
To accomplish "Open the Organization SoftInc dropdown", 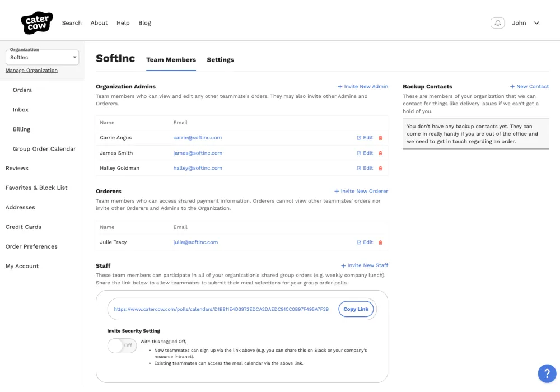I will coord(43,57).
